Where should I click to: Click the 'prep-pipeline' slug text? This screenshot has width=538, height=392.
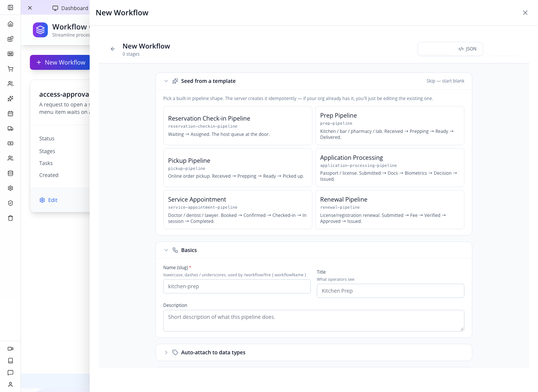(336, 124)
